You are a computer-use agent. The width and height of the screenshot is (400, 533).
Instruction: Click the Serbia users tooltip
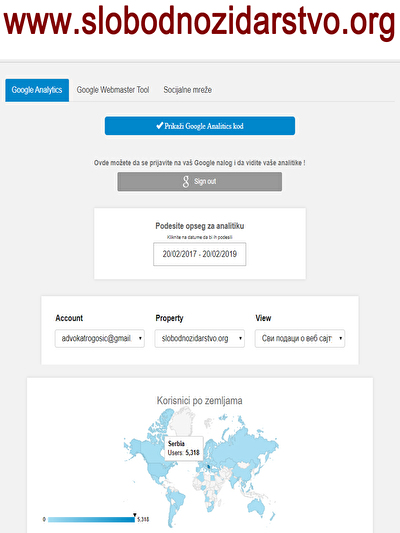(x=184, y=448)
